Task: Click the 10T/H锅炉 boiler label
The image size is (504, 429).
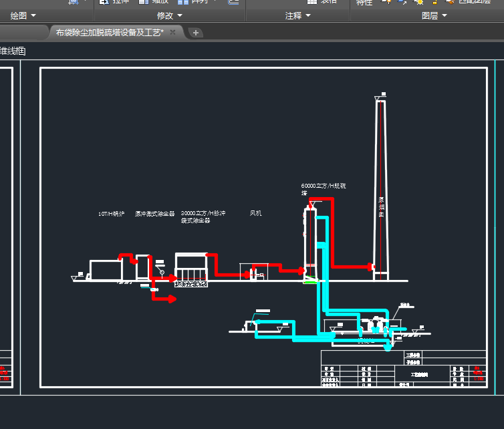Action: click(x=111, y=214)
